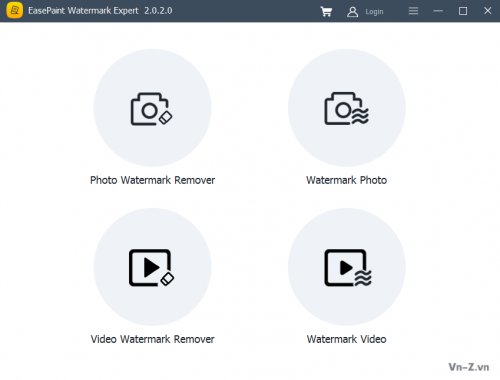Image resolution: width=500 pixels, height=380 pixels.
Task: Click the Watermark Photo label
Action: pyautogui.click(x=347, y=180)
